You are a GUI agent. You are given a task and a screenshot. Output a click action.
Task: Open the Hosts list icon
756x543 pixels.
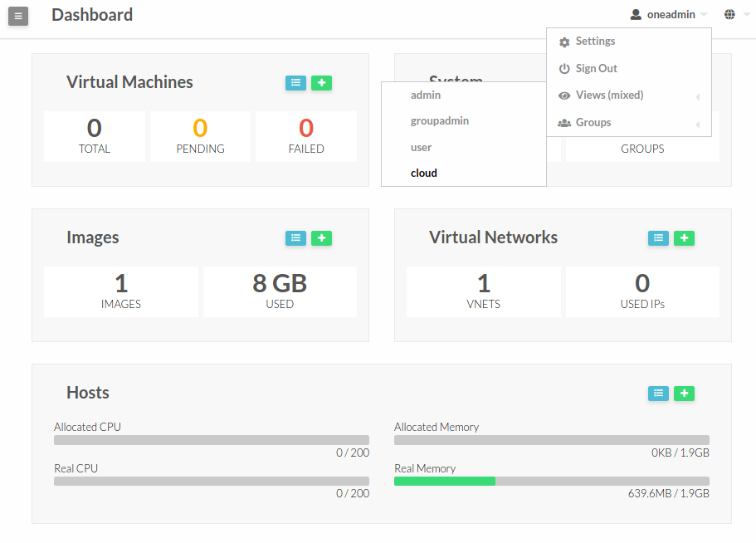point(658,394)
